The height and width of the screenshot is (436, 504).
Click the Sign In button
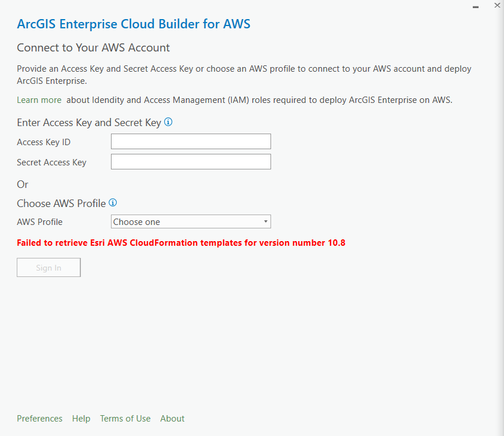point(49,268)
